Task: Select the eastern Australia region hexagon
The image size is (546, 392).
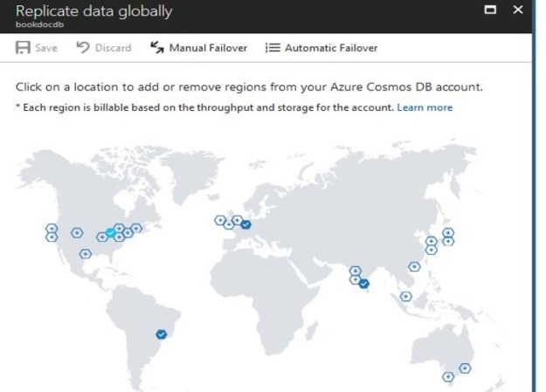Action: tap(465, 368)
